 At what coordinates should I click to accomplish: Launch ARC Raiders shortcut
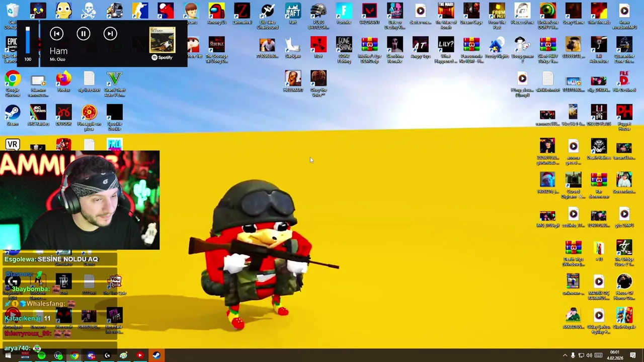(x=38, y=115)
